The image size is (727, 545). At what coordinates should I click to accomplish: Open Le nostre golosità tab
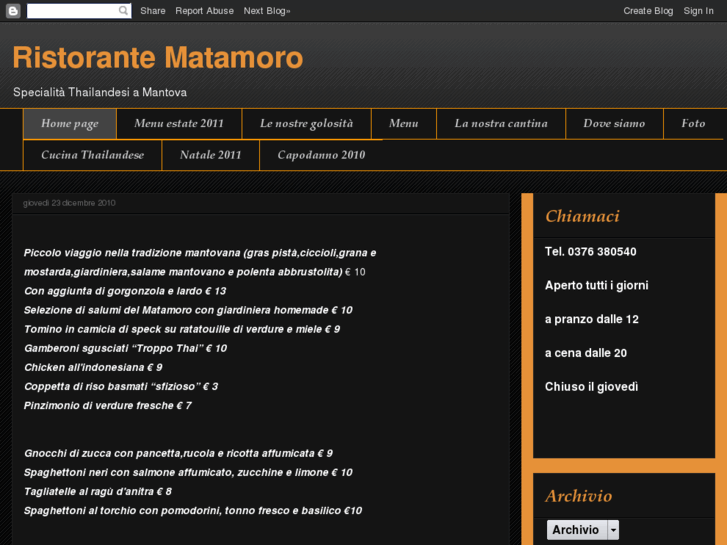306,124
